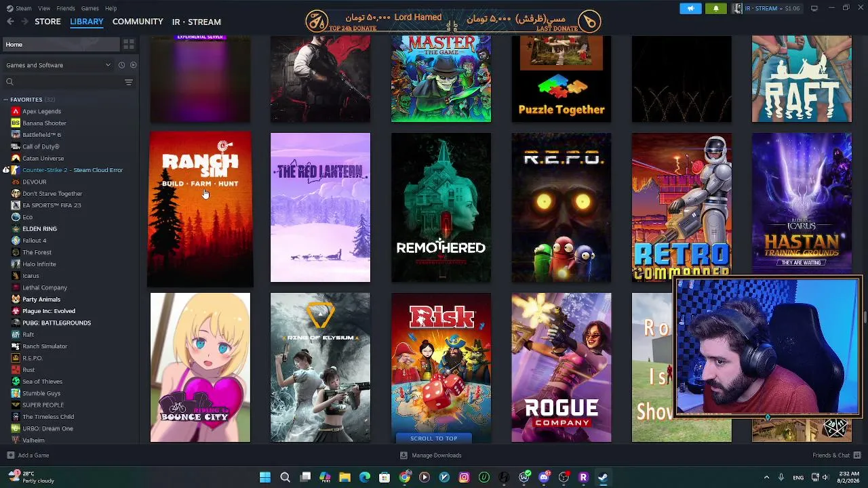Screen dimensions: 868x488
Task: Select Apex Legends in the sidebar
Action: pyautogui.click(x=41, y=111)
